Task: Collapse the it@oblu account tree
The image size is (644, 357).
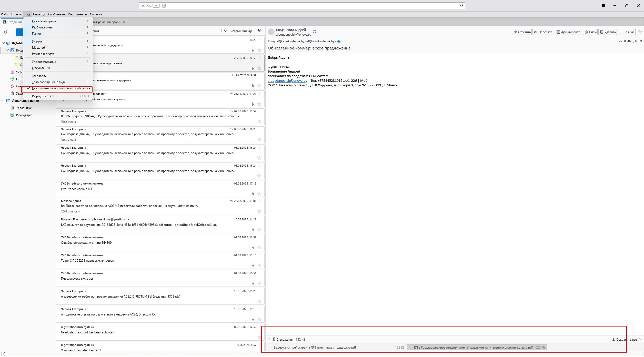Action: point(3,43)
